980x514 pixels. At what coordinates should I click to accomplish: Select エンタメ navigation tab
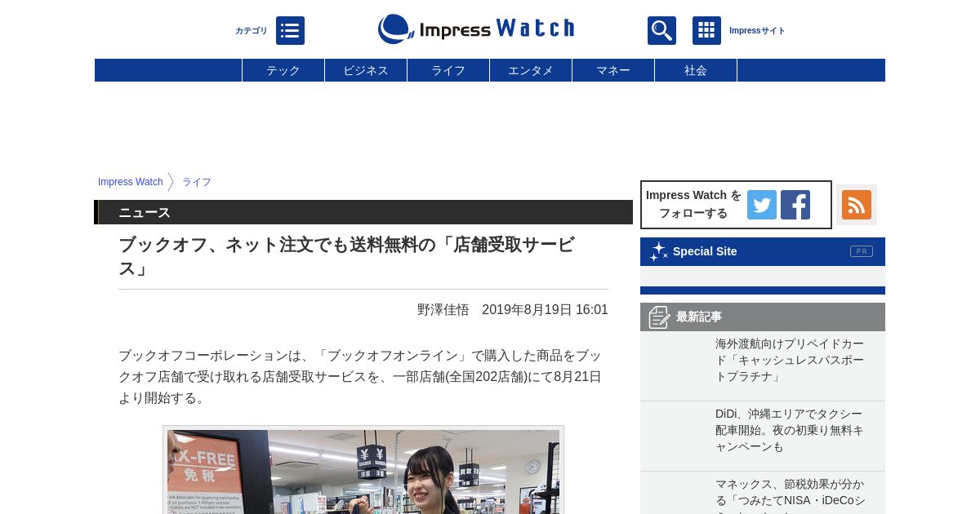coord(531,70)
